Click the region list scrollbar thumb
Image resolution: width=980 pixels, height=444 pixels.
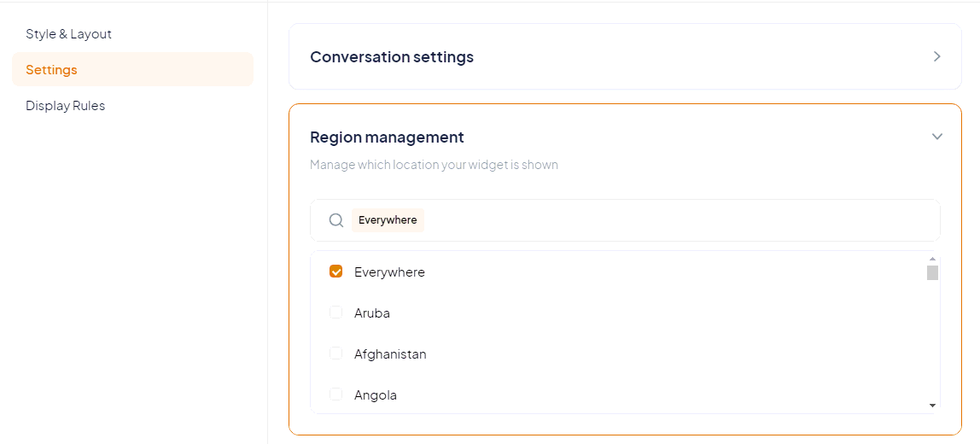pyautogui.click(x=932, y=272)
